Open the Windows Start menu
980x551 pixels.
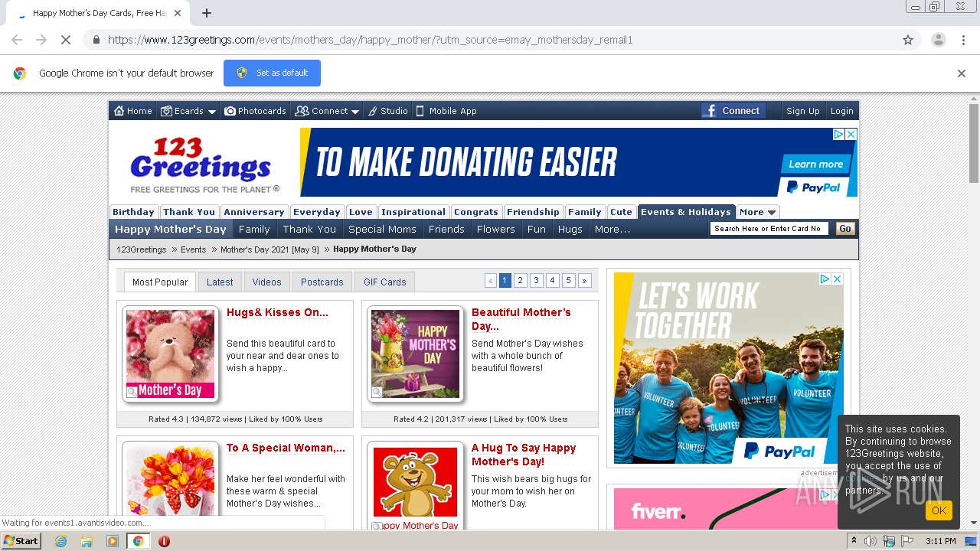click(21, 540)
